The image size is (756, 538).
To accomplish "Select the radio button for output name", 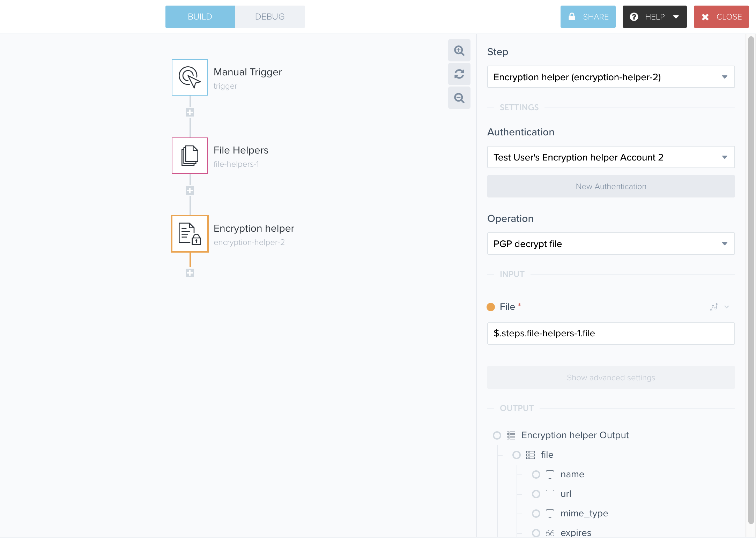I will (x=536, y=474).
